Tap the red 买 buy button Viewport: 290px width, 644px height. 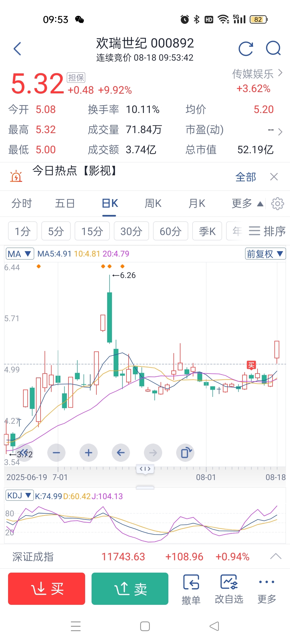pos(46,589)
